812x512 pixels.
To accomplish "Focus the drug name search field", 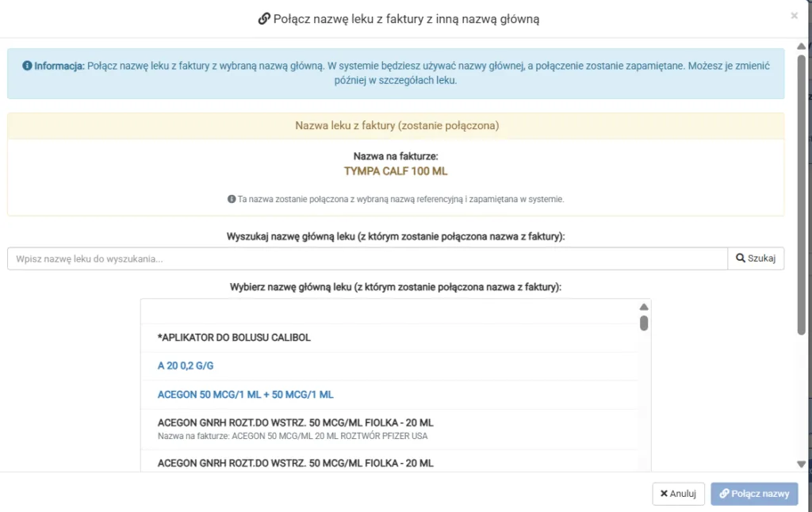I will [368, 258].
